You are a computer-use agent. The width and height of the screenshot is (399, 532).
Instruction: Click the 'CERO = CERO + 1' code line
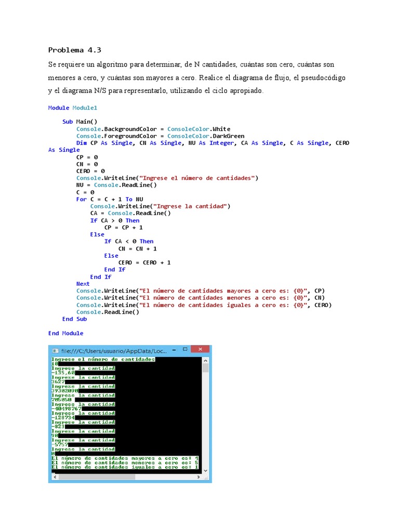[x=144, y=263]
